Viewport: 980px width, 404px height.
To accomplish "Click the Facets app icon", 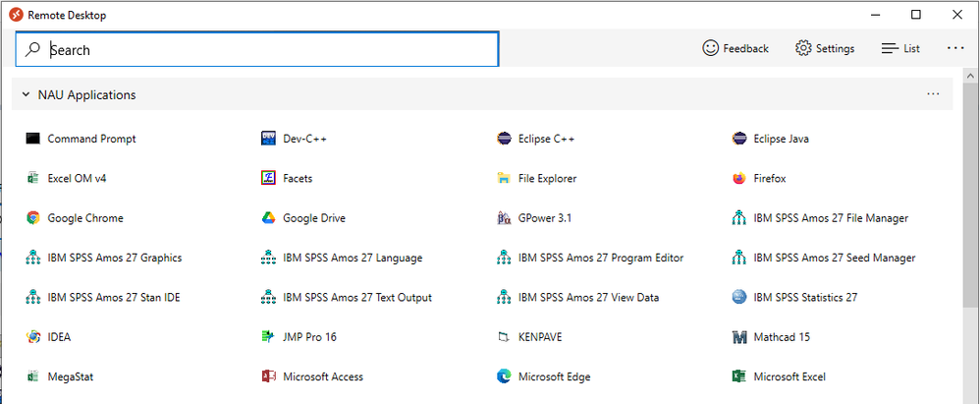I will pos(268,178).
